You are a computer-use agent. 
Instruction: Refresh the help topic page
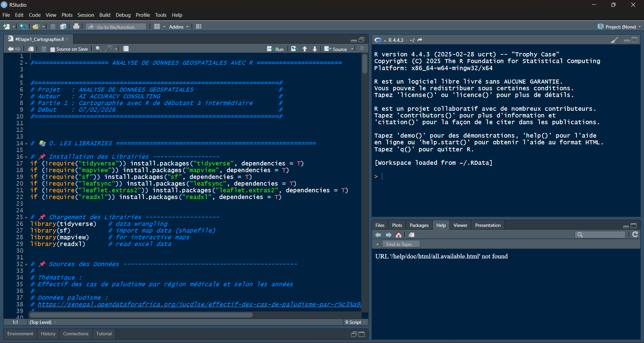pos(635,235)
